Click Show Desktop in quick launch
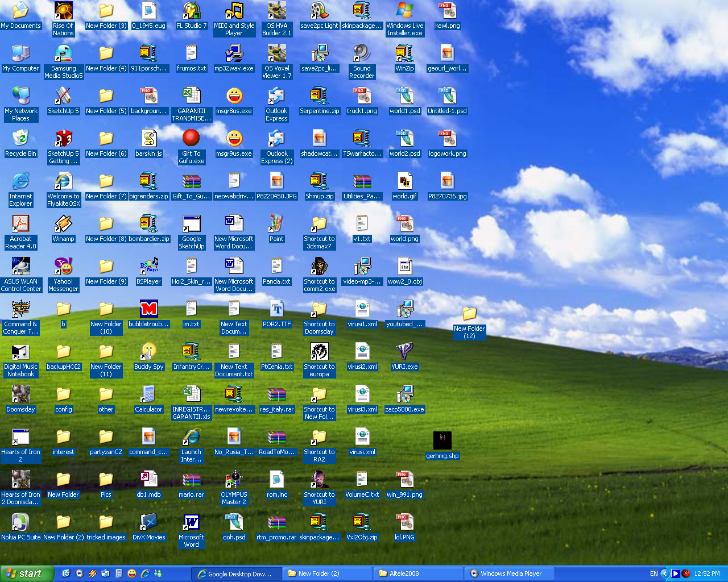 66,573
